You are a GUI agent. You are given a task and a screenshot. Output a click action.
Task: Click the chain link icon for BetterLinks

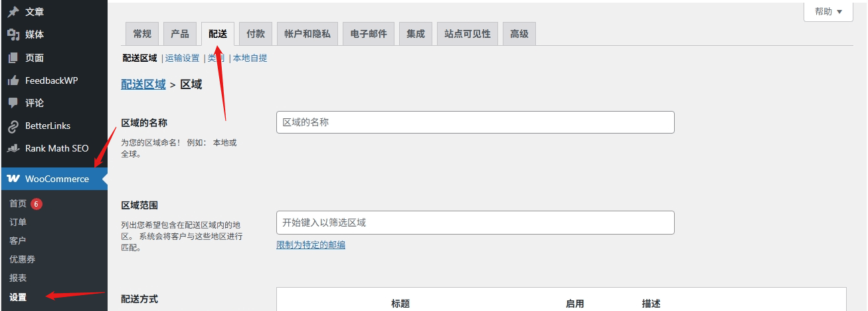(x=13, y=126)
